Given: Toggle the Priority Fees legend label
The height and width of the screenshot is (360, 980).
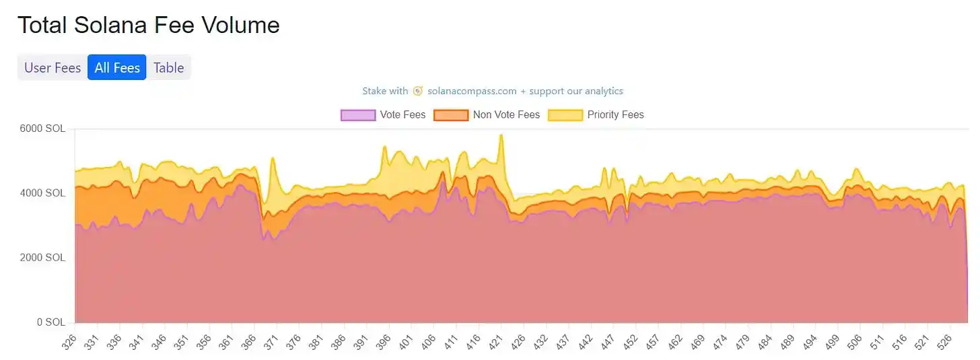Looking at the screenshot, I should pyautogui.click(x=615, y=115).
